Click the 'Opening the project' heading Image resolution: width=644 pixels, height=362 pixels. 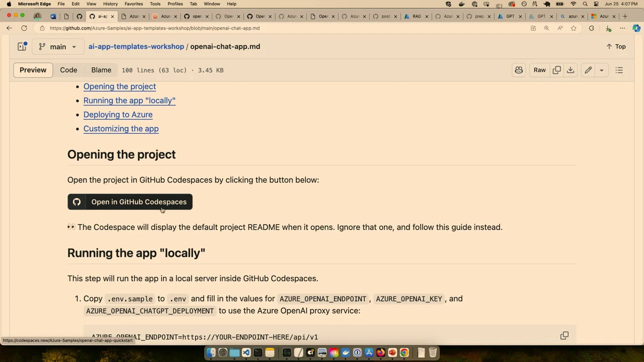(x=121, y=154)
